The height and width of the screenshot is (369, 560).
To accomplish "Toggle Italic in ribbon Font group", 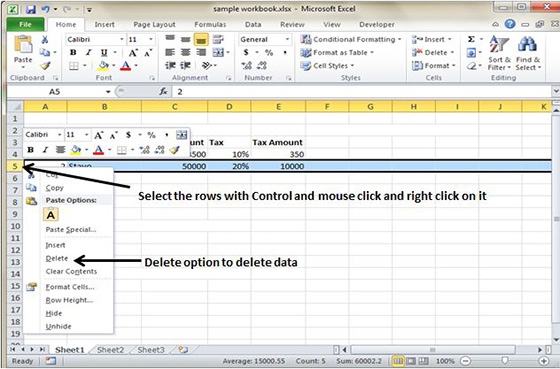I will (x=88, y=53).
